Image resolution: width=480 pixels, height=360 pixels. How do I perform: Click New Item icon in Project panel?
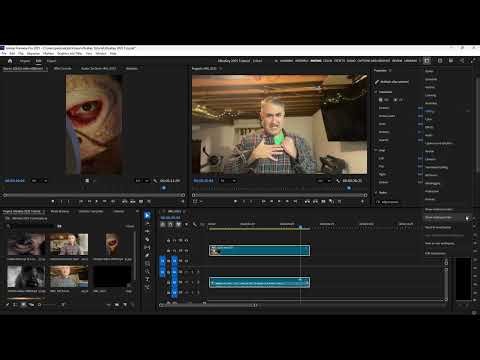pyautogui.click(x=125, y=304)
